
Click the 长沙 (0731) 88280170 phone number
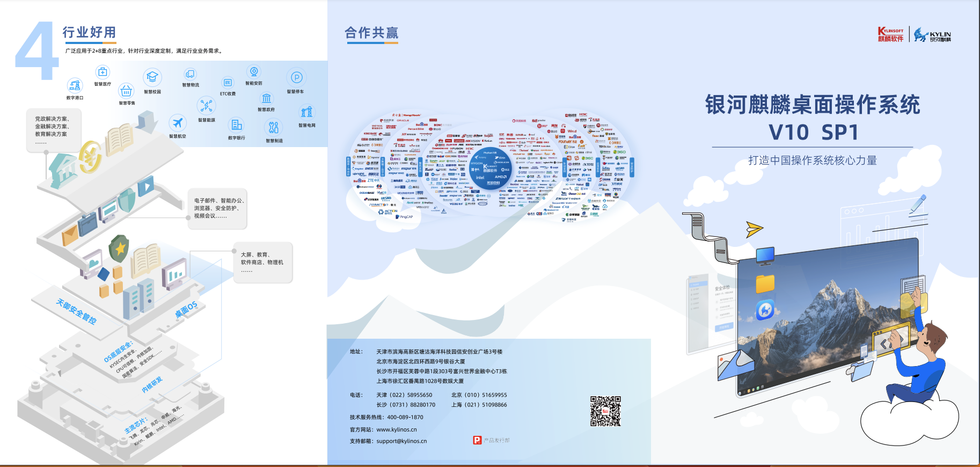tap(406, 405)
